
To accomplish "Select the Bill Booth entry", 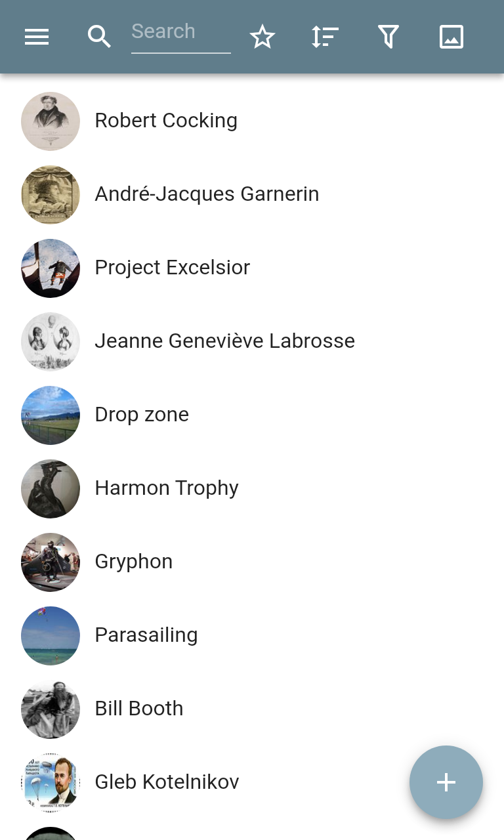I will click(x=252, y=709).
